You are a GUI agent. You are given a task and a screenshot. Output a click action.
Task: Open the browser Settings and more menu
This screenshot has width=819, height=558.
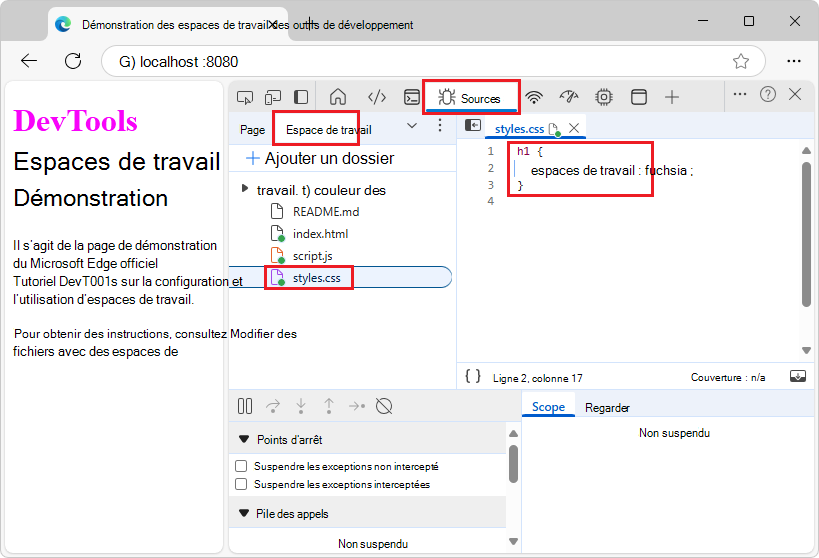(794, 61)
